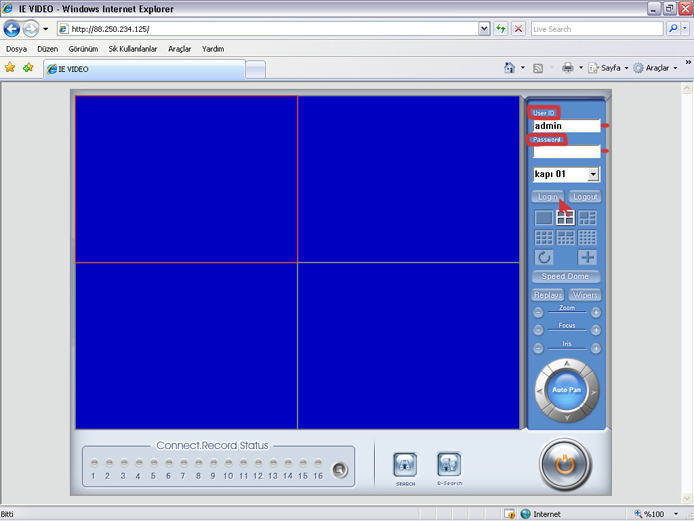Image resolution: width=694 pixels, height=521 pixels.
Task: Click Iris minus button
Action: tap(538, 348)
